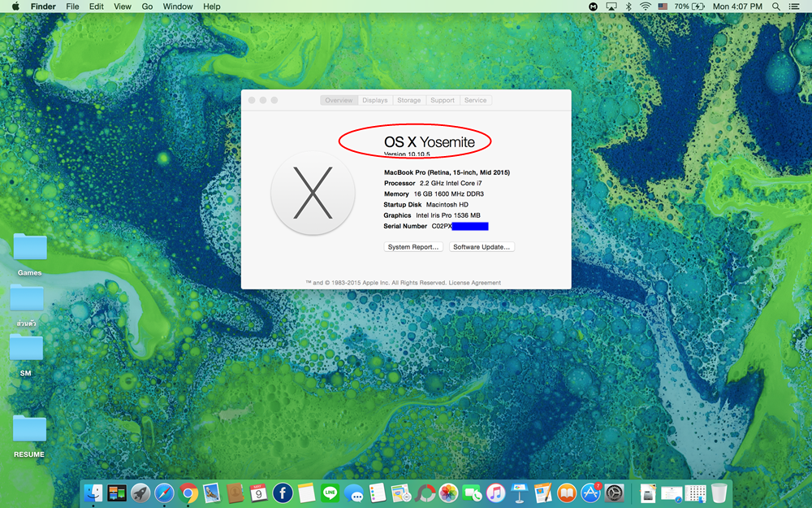Open the Help menu
This screenshot has height=508, width=812.
[212, 7]
